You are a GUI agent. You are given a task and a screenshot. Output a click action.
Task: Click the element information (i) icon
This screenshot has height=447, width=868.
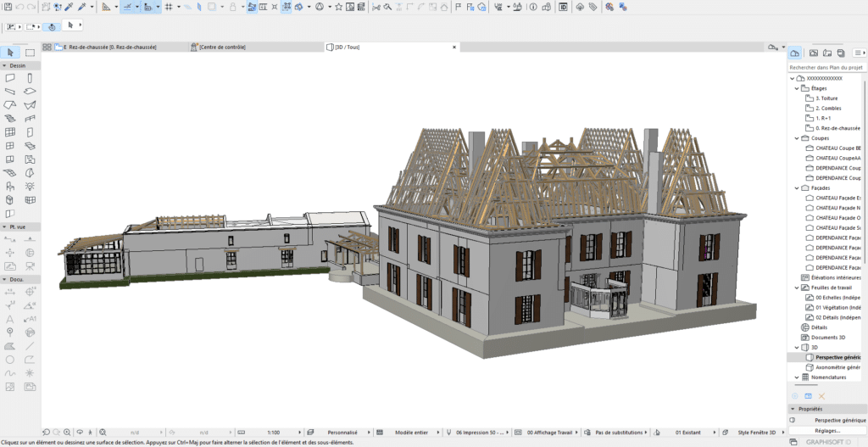pos(533,7)
